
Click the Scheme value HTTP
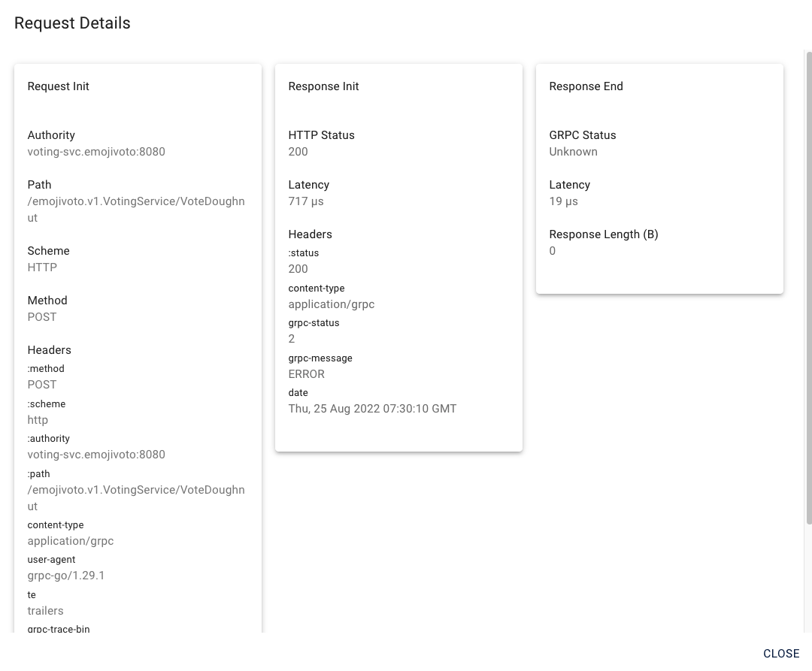[42, 267]
